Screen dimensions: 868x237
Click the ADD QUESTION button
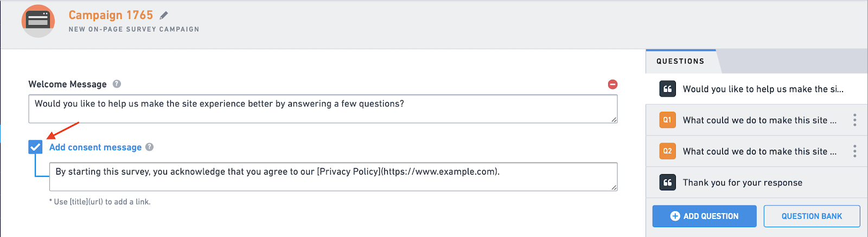(x=704, y=216)
